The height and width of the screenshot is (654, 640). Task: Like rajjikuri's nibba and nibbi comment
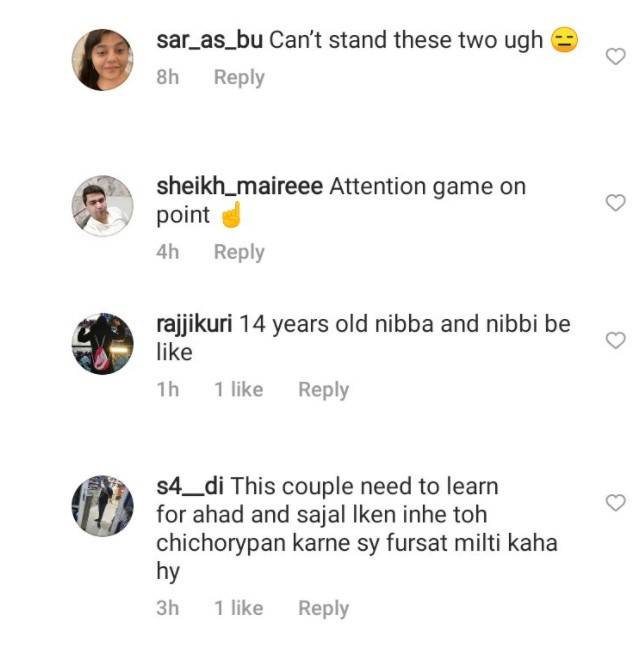pyautogui.click(x=615, y=340)
